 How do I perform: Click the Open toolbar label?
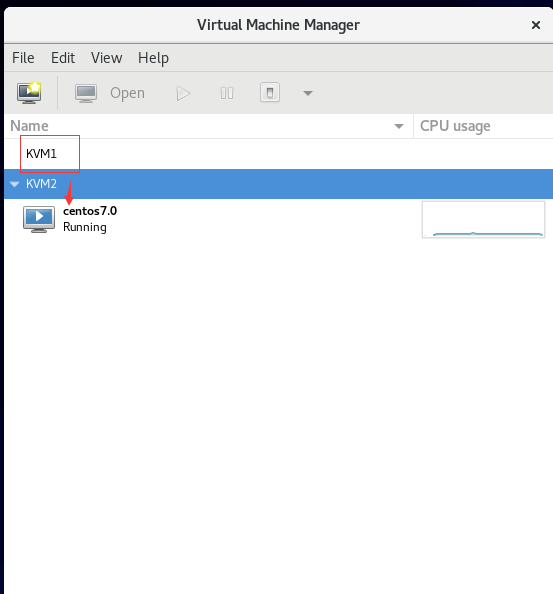tap(127, 93)
